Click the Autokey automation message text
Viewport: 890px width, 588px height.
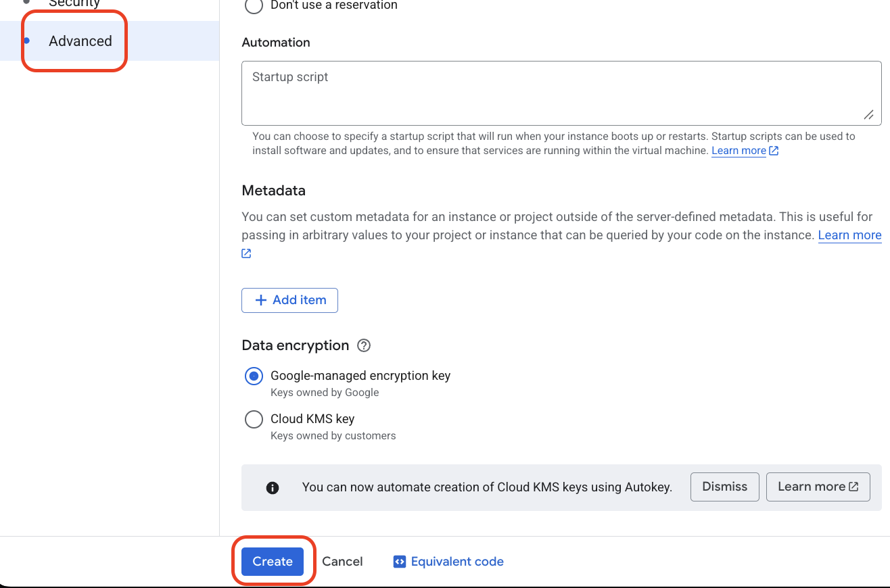pos(487,487)
